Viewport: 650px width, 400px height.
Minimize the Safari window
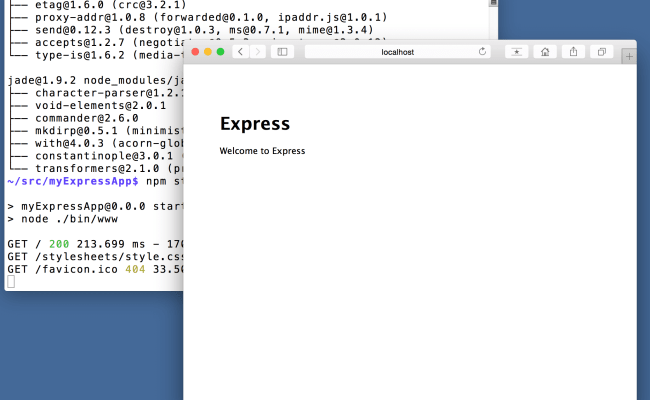[x=208, y=51]
